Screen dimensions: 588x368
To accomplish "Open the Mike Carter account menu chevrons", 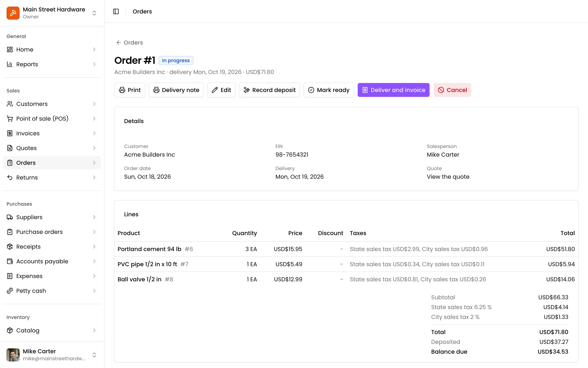I will tap(94, 355).
